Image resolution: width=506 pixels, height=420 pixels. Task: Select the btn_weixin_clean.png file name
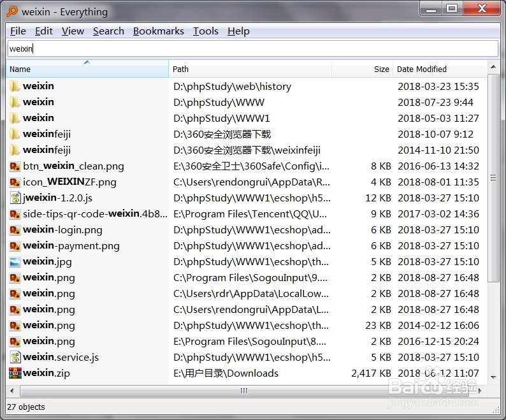73,166
